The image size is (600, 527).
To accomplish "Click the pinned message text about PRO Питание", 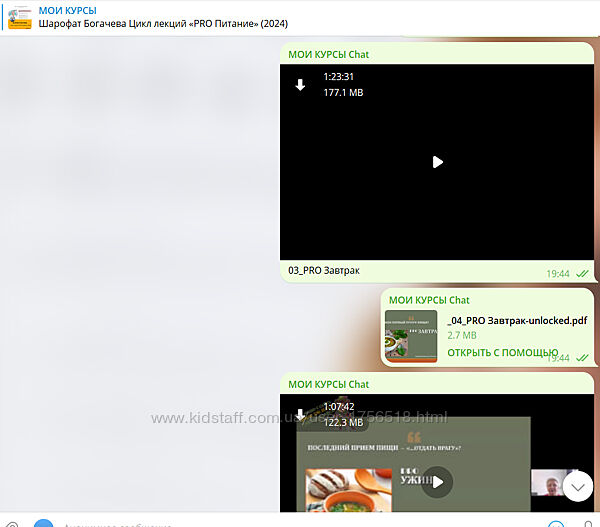I will (x=156, y=24).
